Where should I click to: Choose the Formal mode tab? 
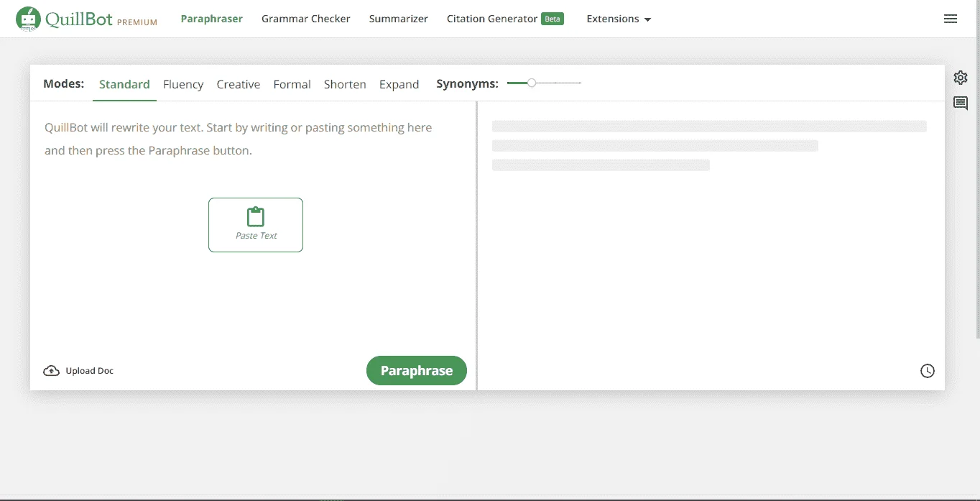(292, 84)
